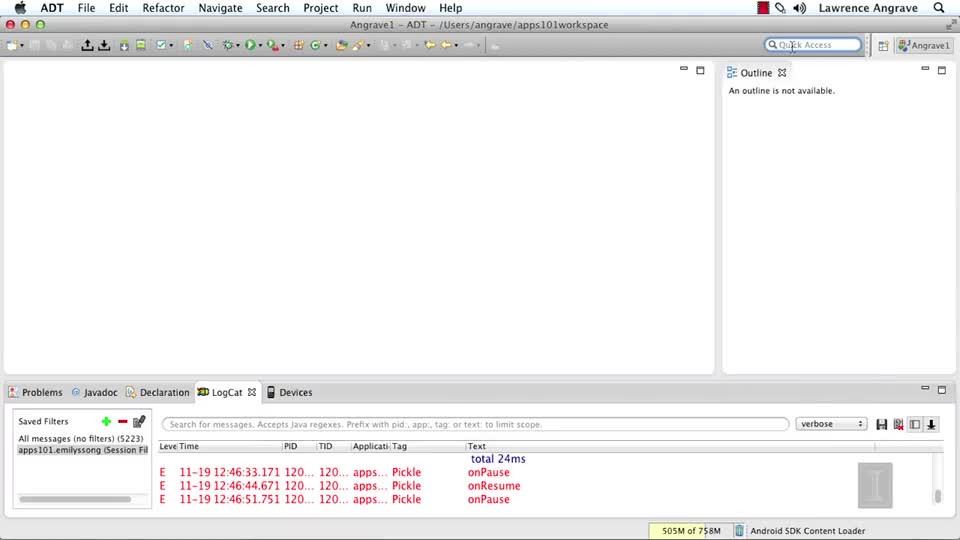
Task: Click the LogCat message search field
Action: 475,424
